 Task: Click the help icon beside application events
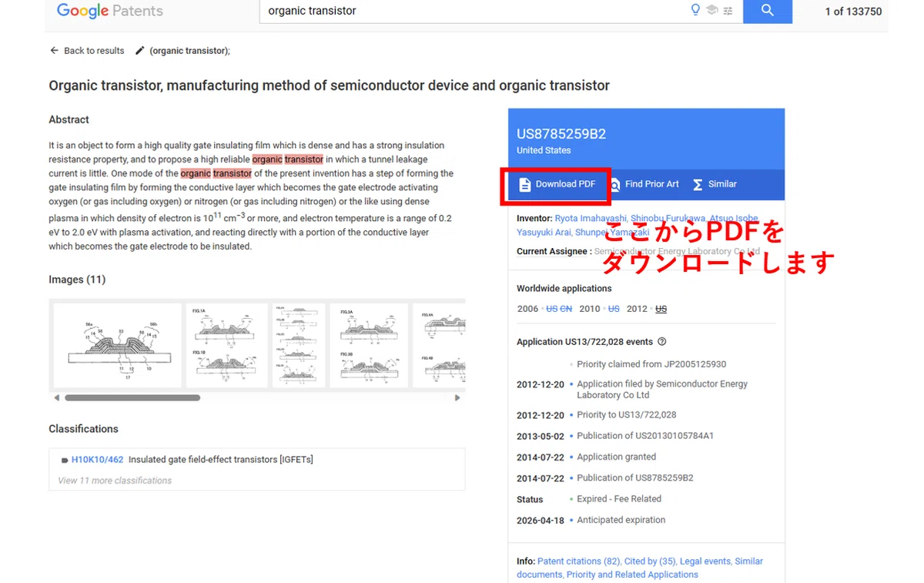click(662, 342)
